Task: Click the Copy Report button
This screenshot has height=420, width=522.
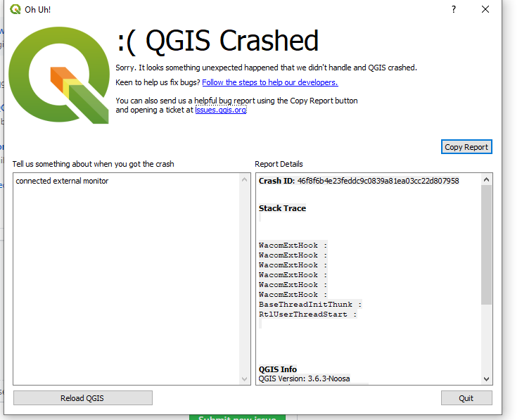Action: click(x=466, y=147)
